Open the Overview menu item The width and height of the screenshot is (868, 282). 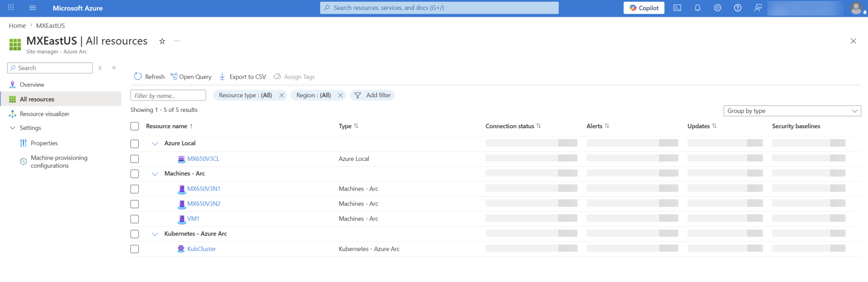pos(32,85)
